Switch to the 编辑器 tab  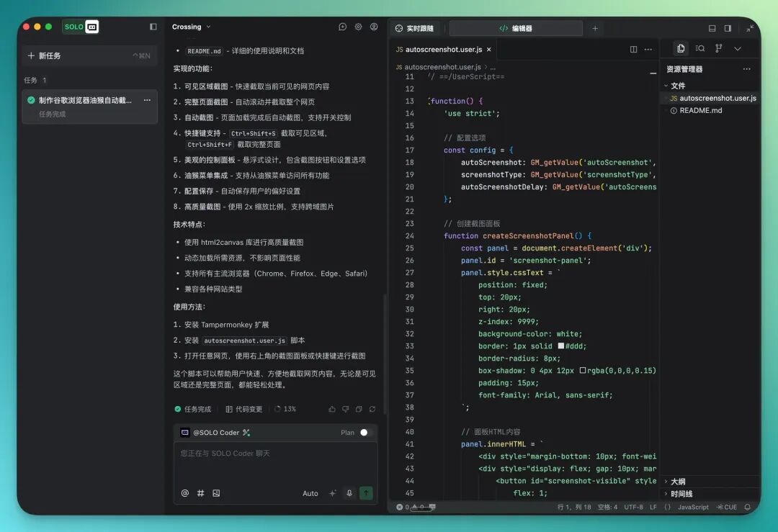(516, 29)
